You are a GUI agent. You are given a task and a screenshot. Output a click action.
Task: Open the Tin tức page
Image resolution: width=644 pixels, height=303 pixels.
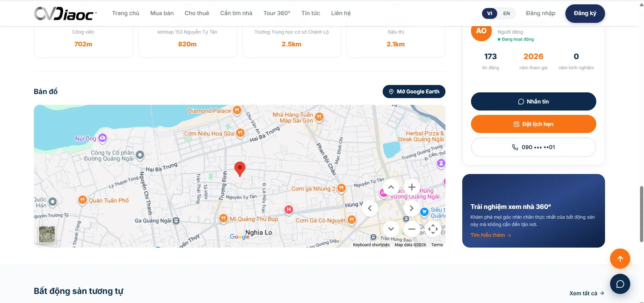(311, 13)
